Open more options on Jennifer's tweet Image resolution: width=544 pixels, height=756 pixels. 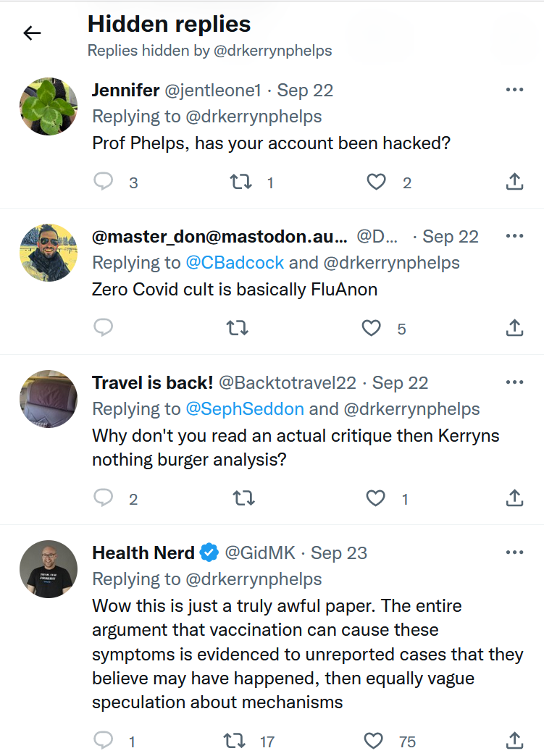514,90
